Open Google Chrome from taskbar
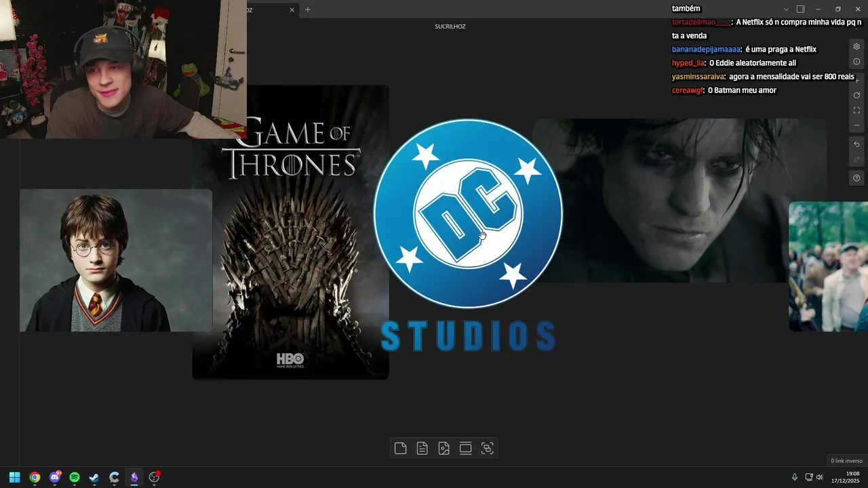Screen dimensions: 868x488 tap(35, 477)
